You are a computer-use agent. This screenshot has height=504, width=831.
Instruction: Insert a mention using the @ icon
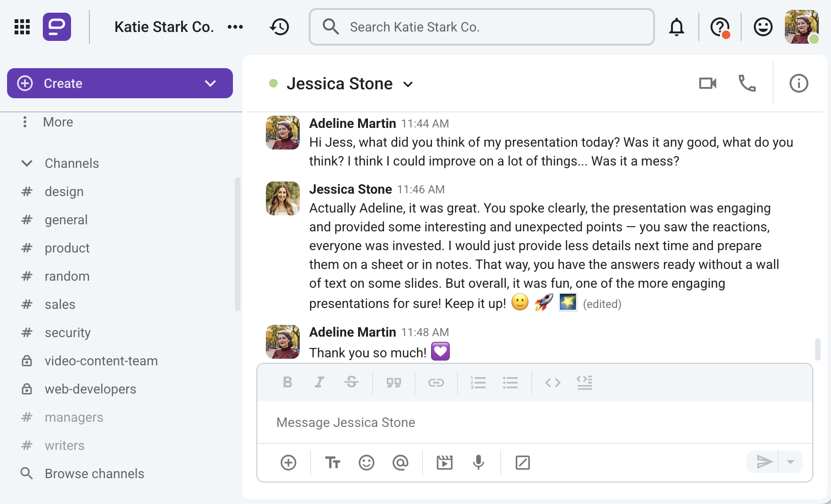coord(400,463)
